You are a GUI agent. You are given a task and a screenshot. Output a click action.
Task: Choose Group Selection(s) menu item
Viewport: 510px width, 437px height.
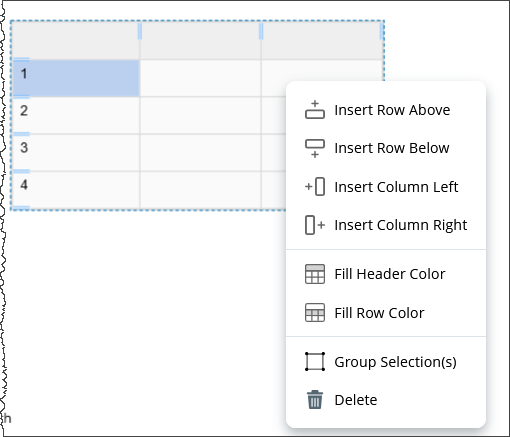tap(386, 362)
